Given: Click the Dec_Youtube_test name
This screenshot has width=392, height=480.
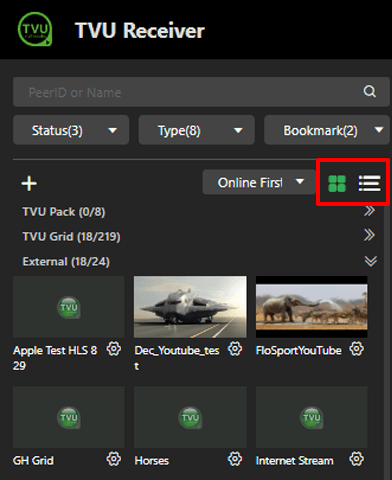Looking at the screenshot, I should [177, 358].
